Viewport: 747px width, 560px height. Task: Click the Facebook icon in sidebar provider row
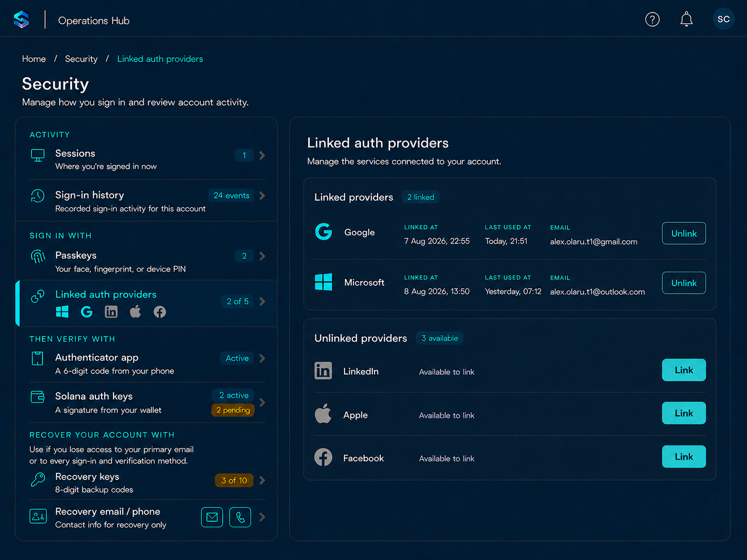[160, 311]
